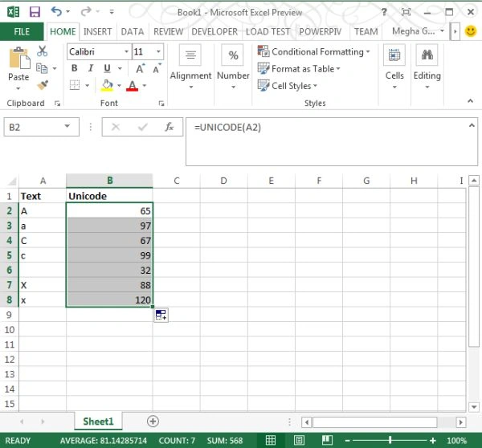Open the Number percent group
482x448 pixels.
pos(233,67)
